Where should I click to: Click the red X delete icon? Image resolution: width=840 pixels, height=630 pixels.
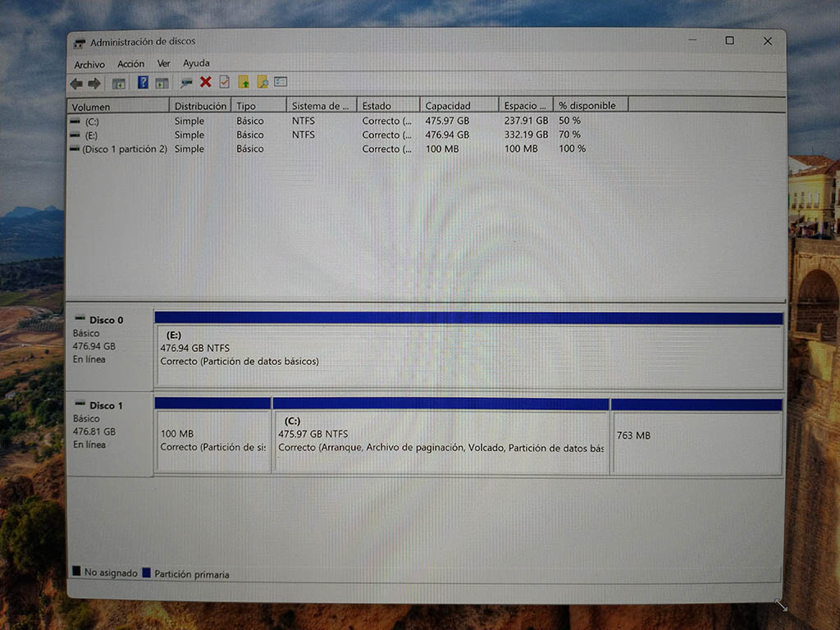[205, 82]
